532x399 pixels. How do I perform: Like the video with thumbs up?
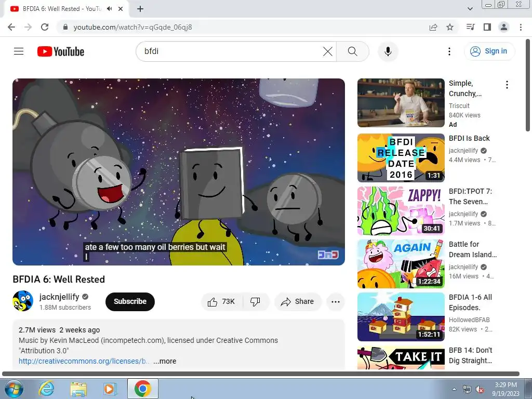(221, 302)
